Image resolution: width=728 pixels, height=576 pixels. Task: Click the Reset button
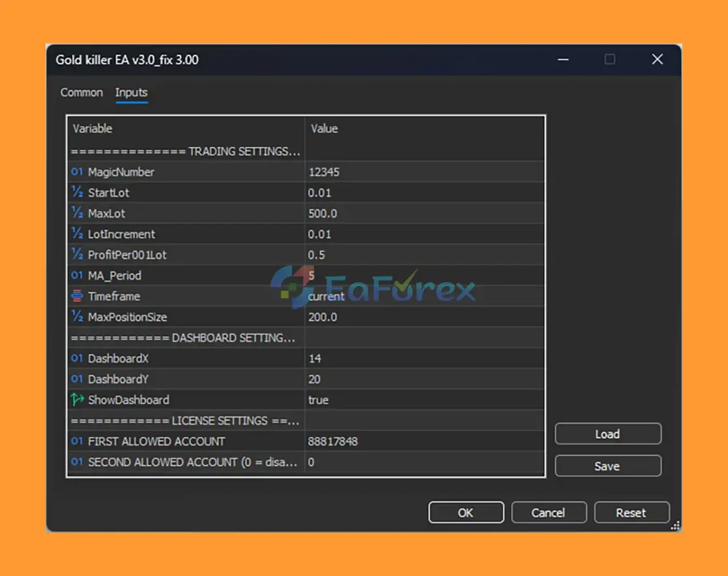click(631, 513)
